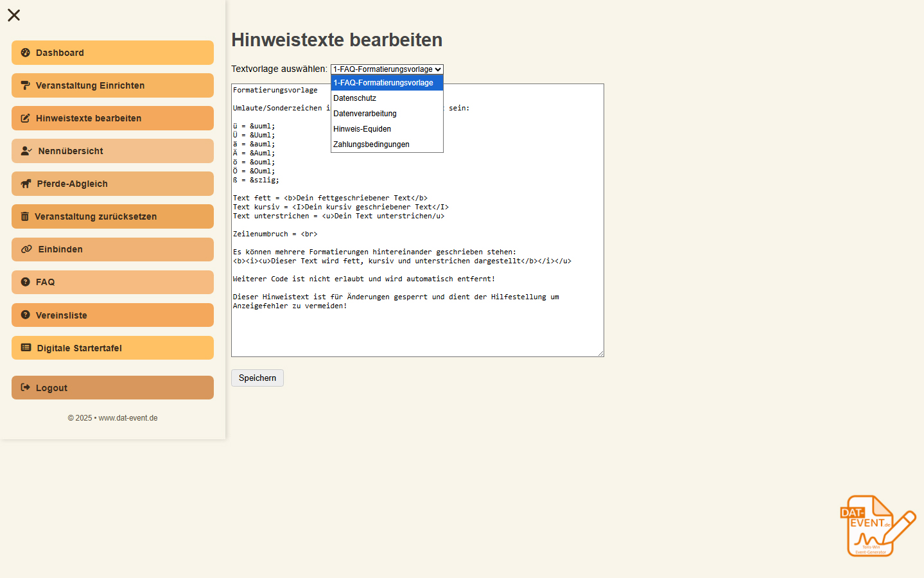924x578 pixels.
Task: Select the Veranstaltung Einrichten flag icon
Action: tap(25, 85)
